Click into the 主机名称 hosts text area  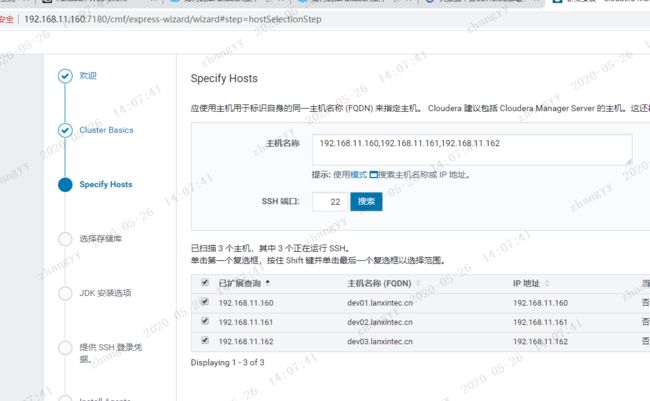[x=472, y=150]
